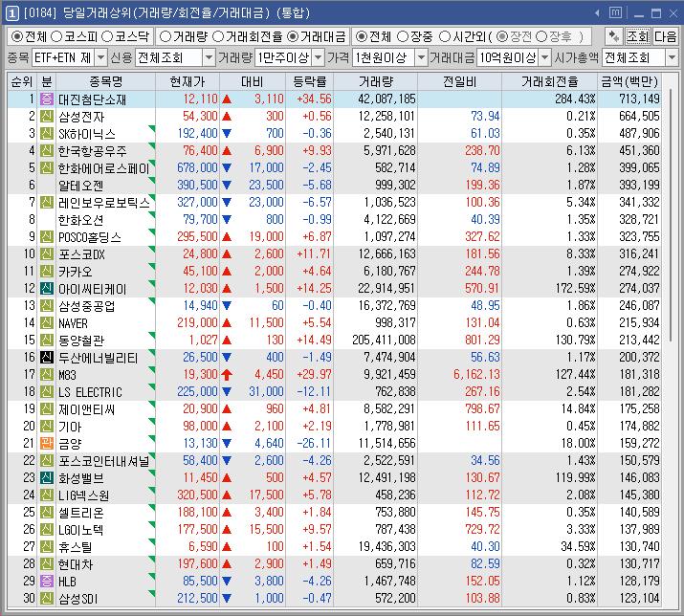Select the 거래량 sort radio button

(165, 36)
